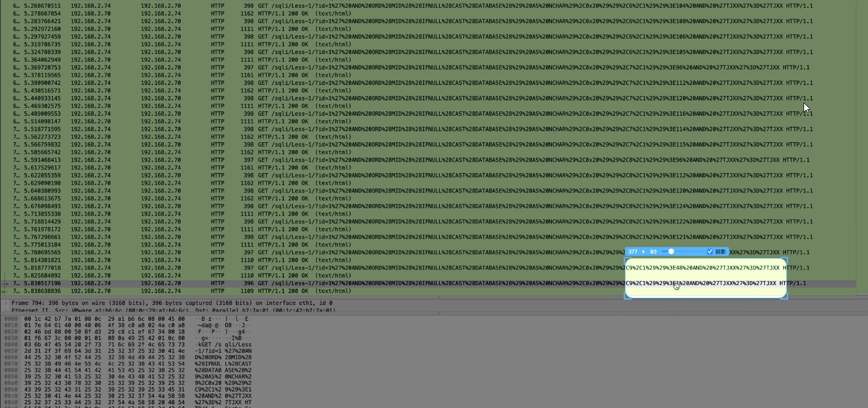The height and width of the screenshot is (408, 868).
Task: Select packet at time 5.814381821
Action: point(428,260)
